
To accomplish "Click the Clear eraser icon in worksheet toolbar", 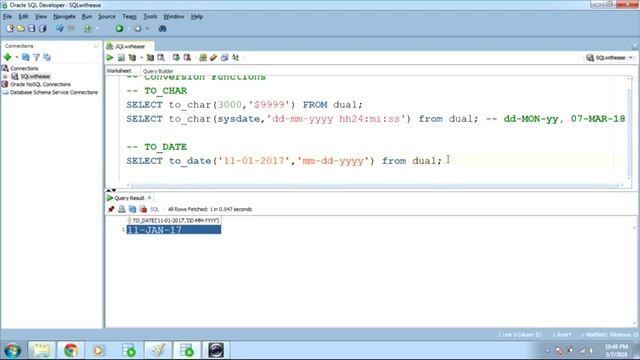I will point(213,58).
